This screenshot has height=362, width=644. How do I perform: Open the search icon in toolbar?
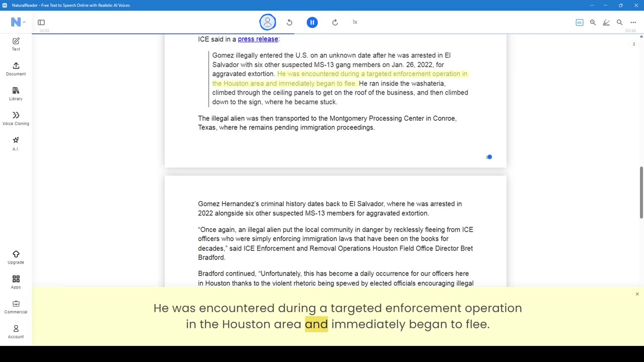(x=620, y=22)
